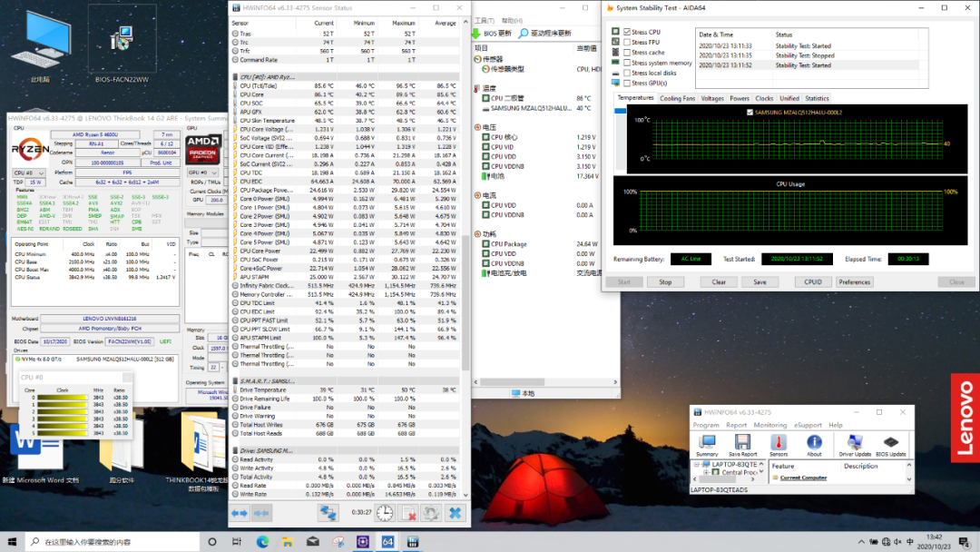Open the Monitoring menu in HWiNFO64
This screenshot has height=552, width=980.
[769, 425]
